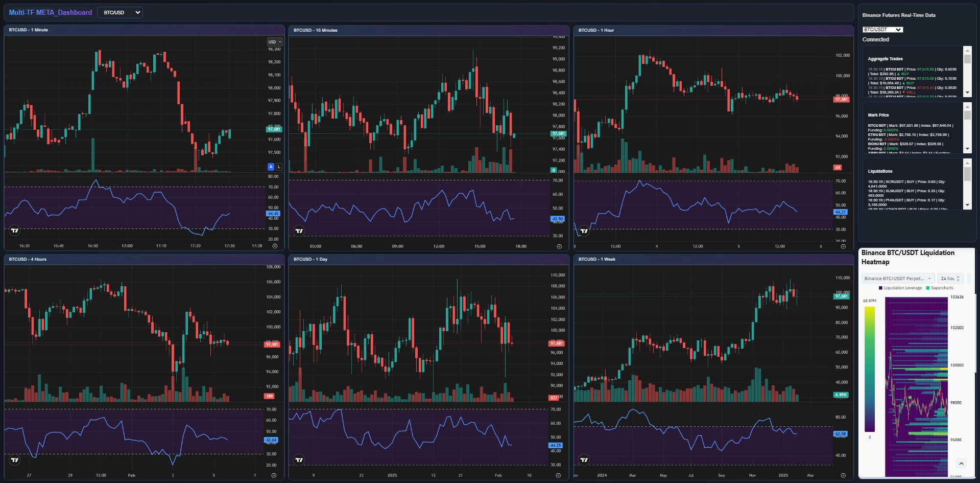The width and height of the screenshot is (980, 483).
Task: Click Liquidations scroll up arrow
Action: click(967, 163)
